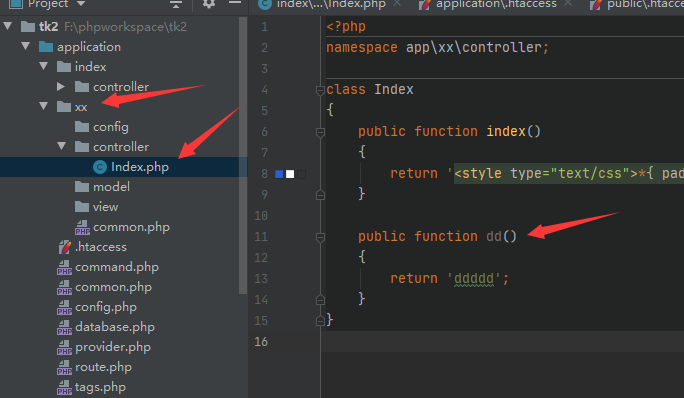Select common.php inside the xx folder

pos(131,227)
